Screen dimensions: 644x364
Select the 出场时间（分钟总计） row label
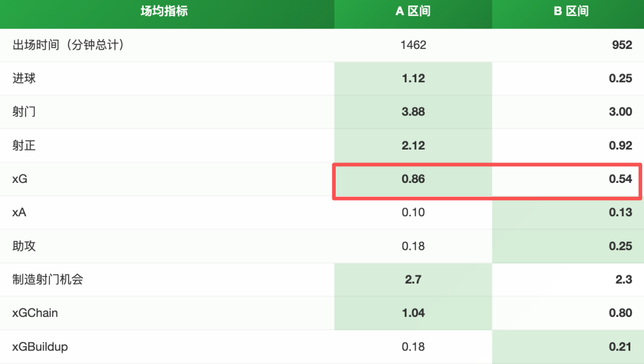point(68,45)
